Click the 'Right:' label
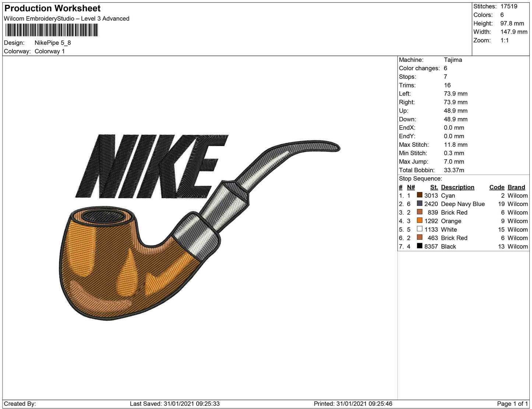532x409 pixels. coord(407,102)
